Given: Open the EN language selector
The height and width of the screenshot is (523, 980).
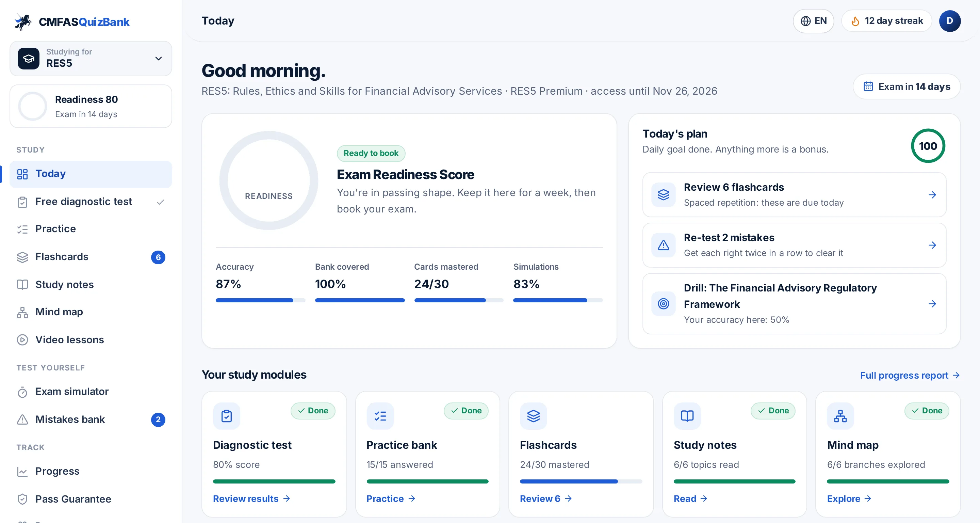Looking at the screenshot, I should click(x=813, y=21).
